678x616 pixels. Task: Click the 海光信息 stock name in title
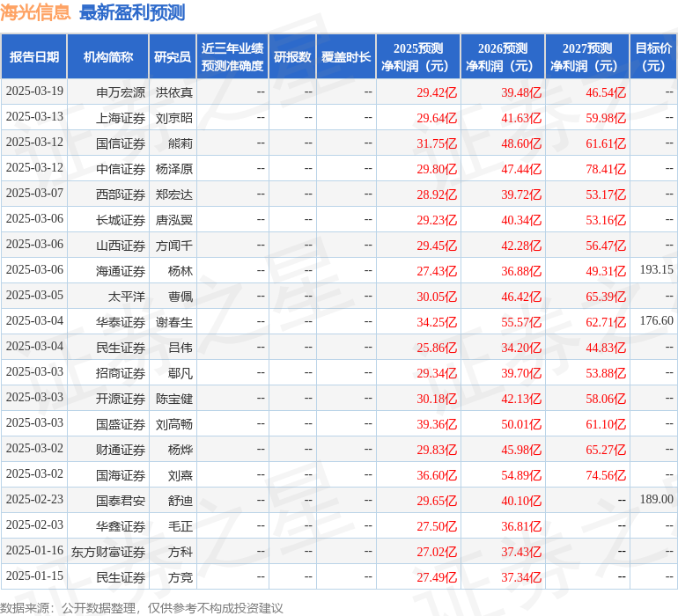pyautogui.click(x=35, y=12)
